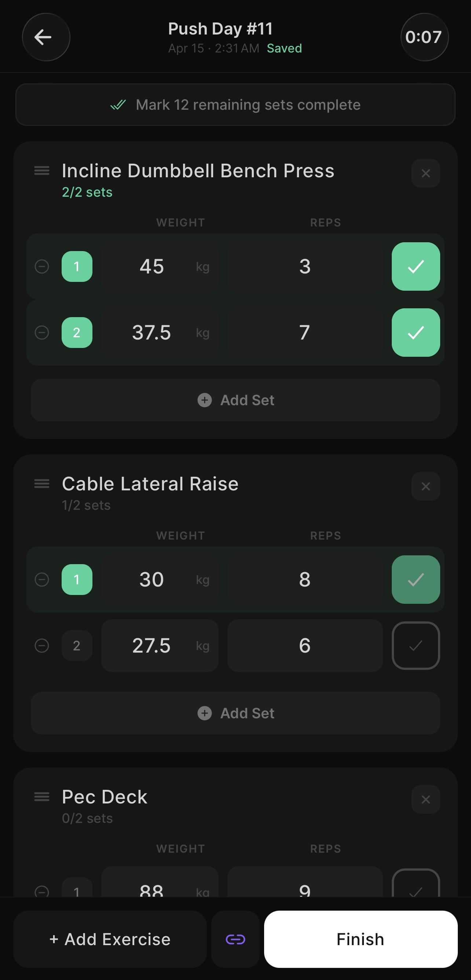Image resolution: width=471 pixels, height=980 pixels.
Task: Open the 0:07 rest timer
Action: point(424,37)
